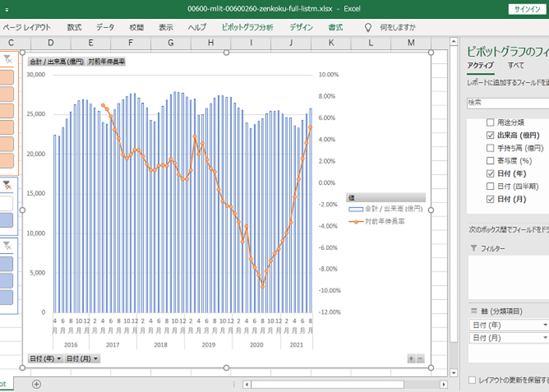549x392 pixels.
Task: Check the 手持ち高 (億円) field checkbox
Action: [x=490, y=148]
